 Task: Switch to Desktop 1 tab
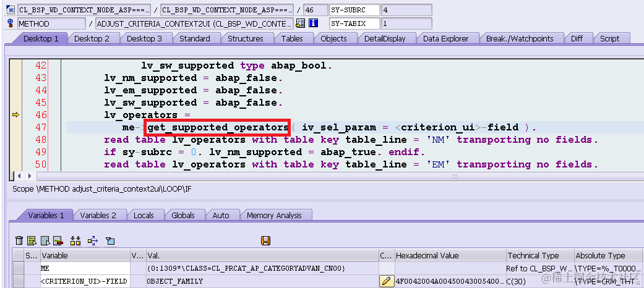click(x=41, y=38)
